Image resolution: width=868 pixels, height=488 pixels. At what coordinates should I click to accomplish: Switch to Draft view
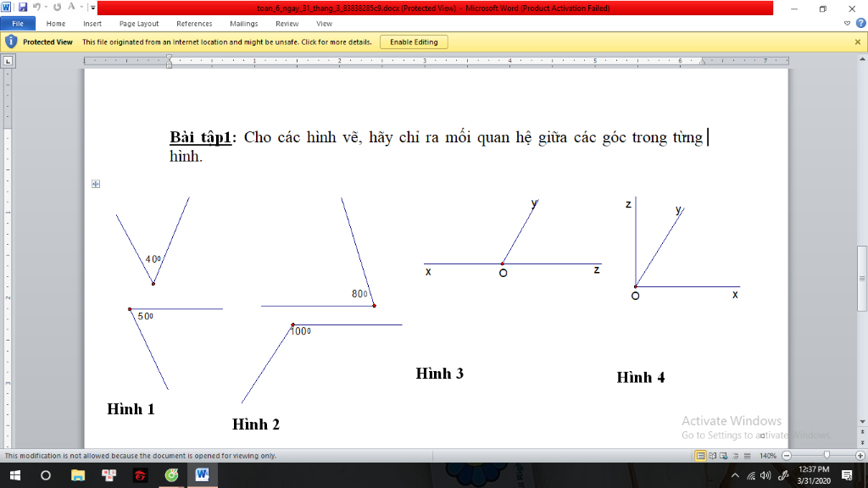click(x=748, y=456)
